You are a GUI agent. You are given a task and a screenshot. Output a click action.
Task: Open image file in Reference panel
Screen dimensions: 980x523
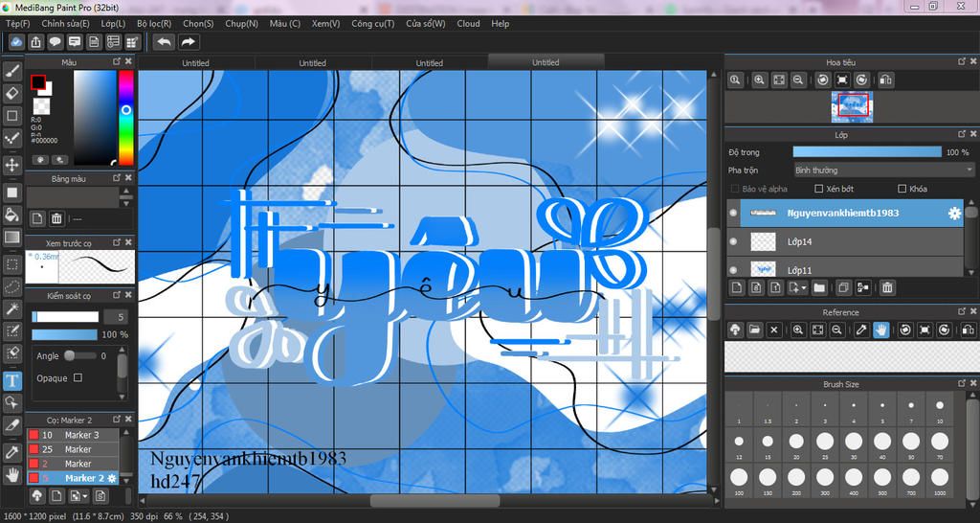coord(754,330)
